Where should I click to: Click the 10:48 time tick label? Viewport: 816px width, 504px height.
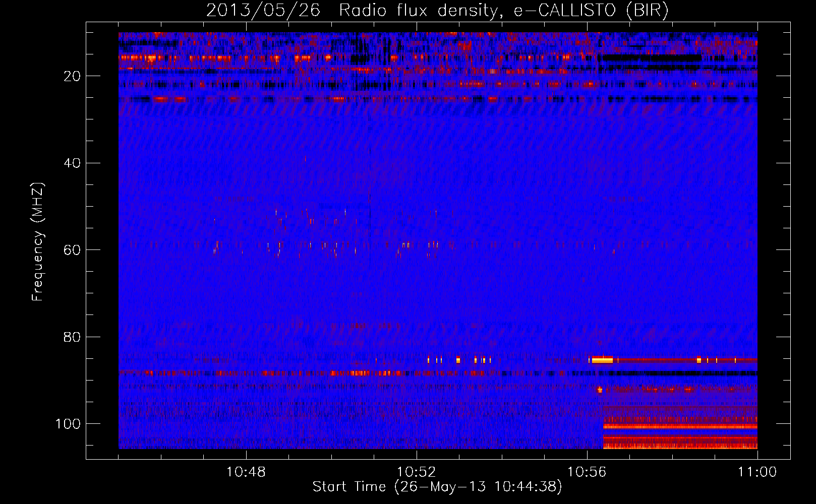point(246,472)
